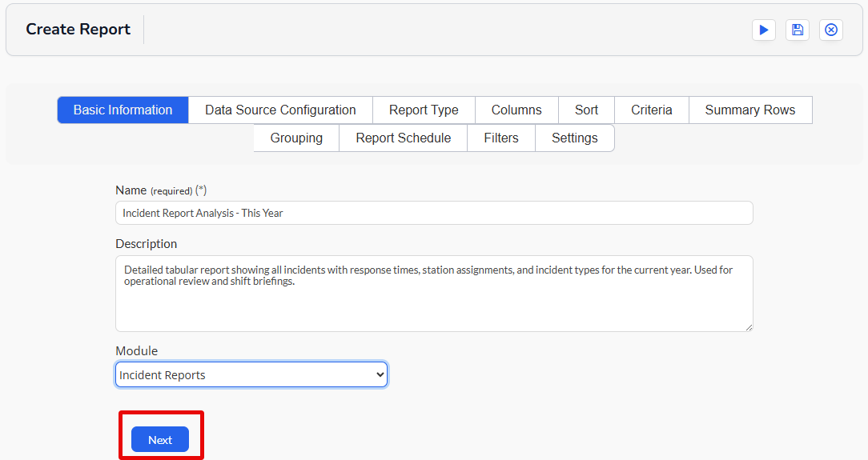Grab the Description textarea resize handle
Screen dimensions: 868x460
click(x=749, y=327)
